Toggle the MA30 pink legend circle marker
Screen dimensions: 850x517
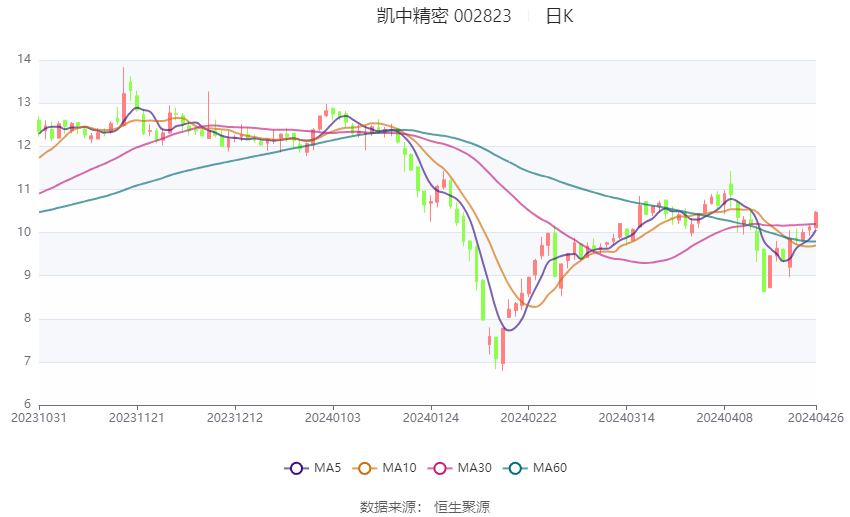pos(440,467)
